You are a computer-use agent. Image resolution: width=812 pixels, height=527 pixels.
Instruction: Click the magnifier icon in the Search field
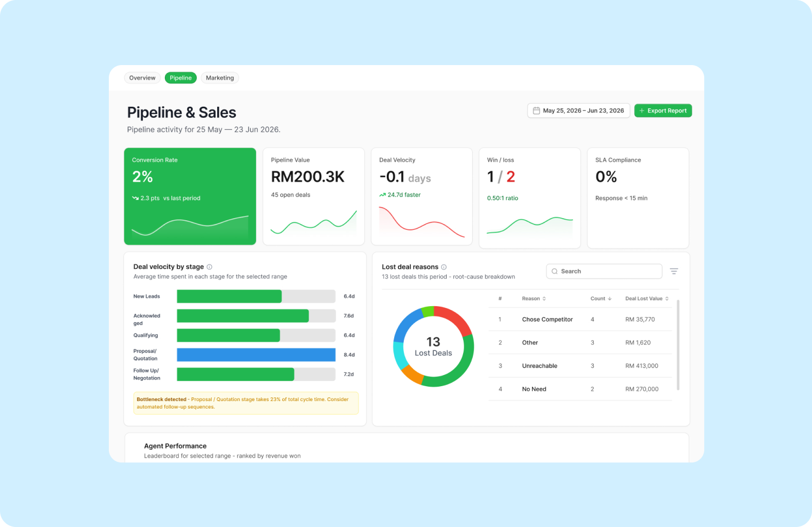coord(554,272)
